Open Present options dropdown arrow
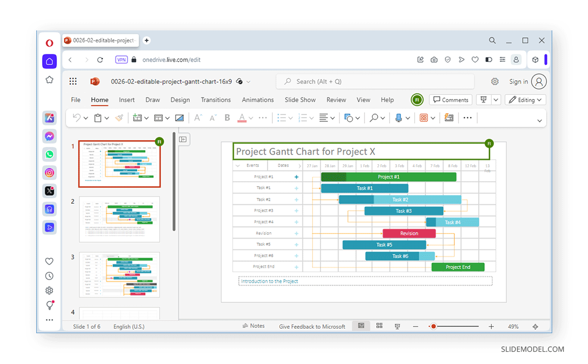The image size is (588, 364). 496,100
